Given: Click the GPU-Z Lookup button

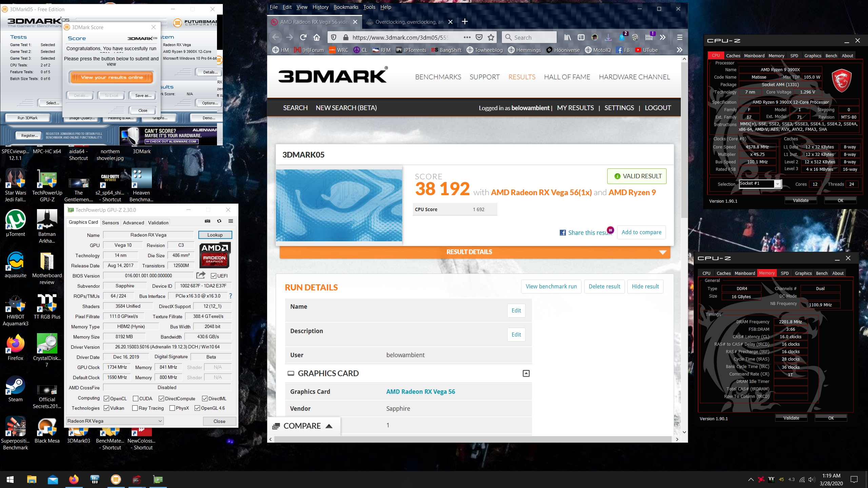Looking at the screenshot, I should coord(215,235).
